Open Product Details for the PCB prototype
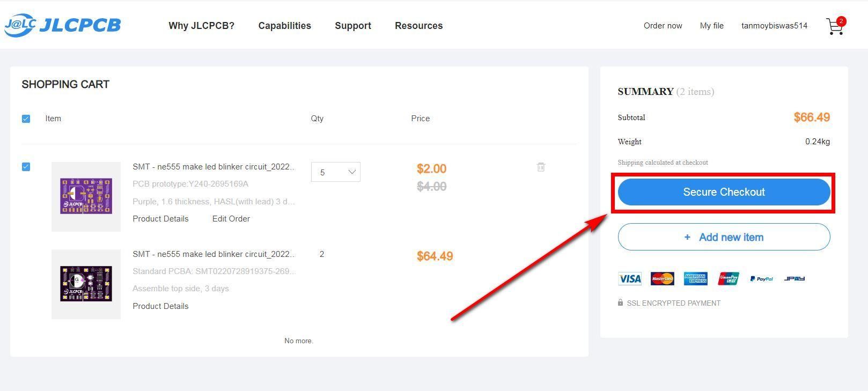868x391 pixels. (160, 219)
